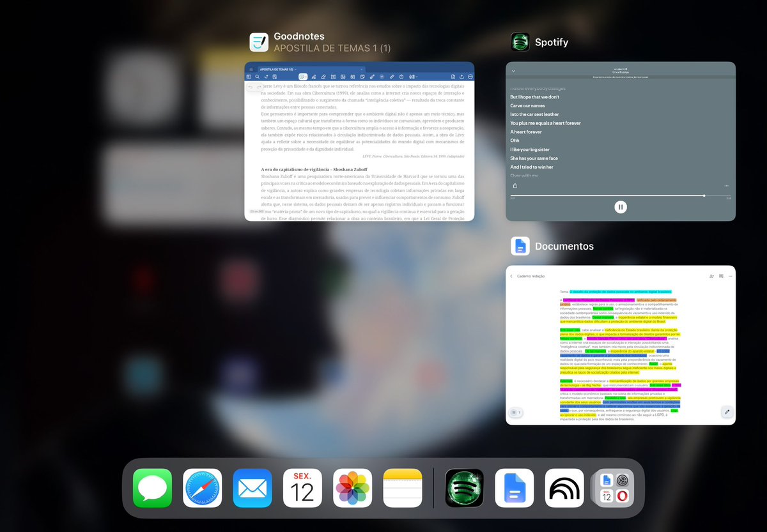
Task: Open the three-dot menu in Spotify
Action: click(726, 186)
